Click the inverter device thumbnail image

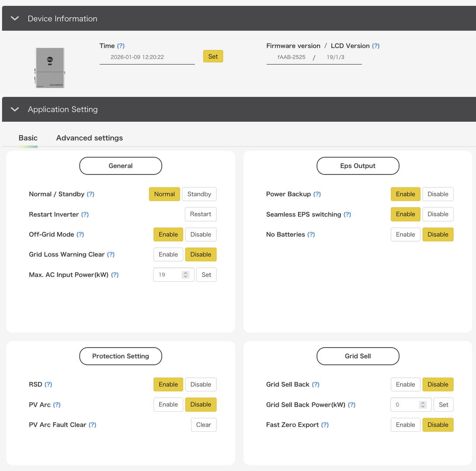click(50, 68)
